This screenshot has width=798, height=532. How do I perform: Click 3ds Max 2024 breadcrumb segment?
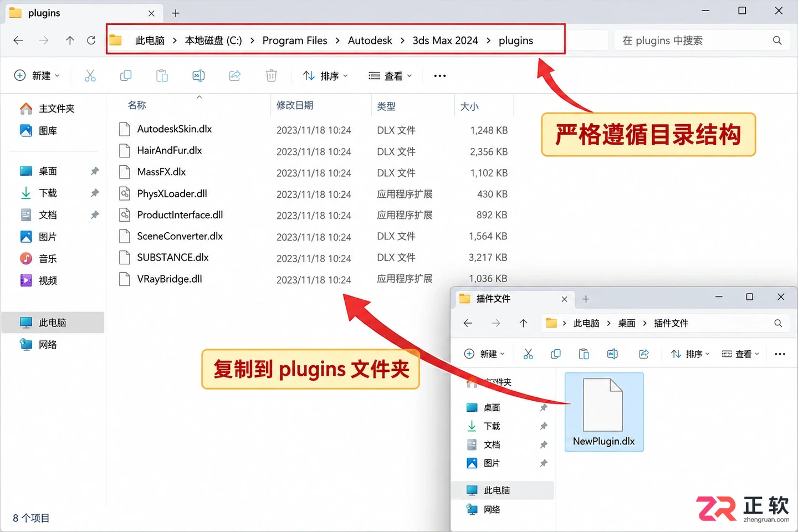coord(445,40)
